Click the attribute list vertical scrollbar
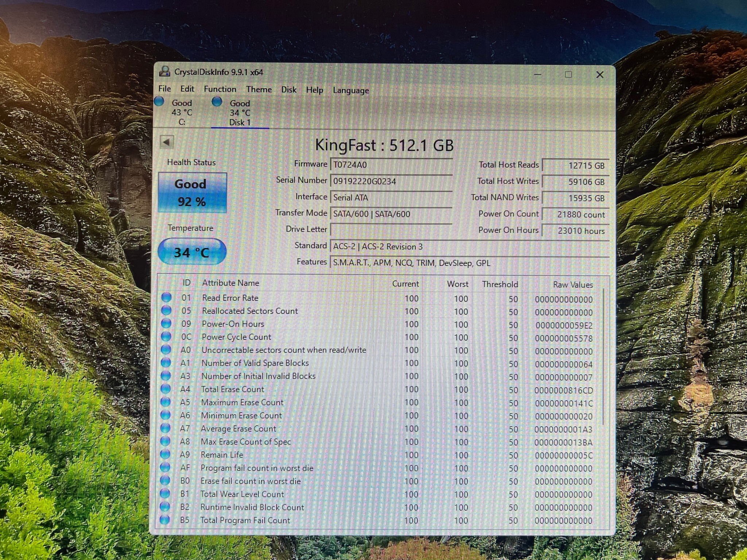 [604, 356]
